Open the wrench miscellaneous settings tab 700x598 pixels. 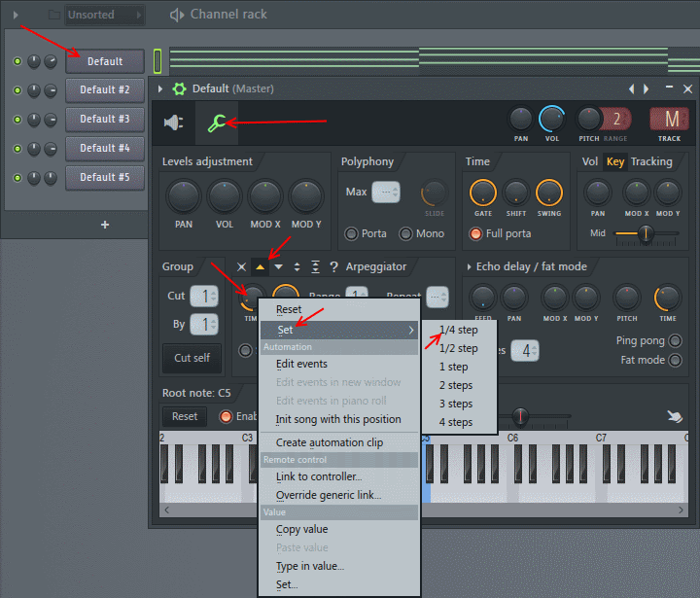(x=216, y=123)
